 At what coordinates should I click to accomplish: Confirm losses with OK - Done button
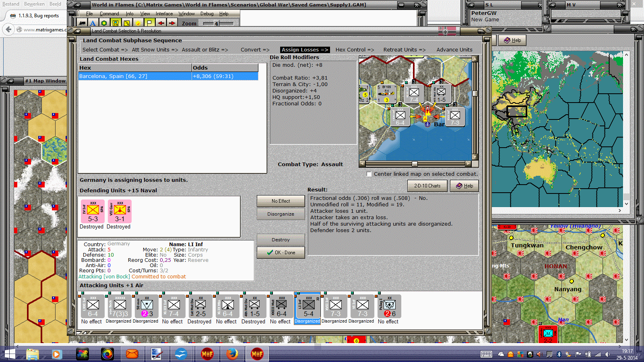click(x=281, y=253)
